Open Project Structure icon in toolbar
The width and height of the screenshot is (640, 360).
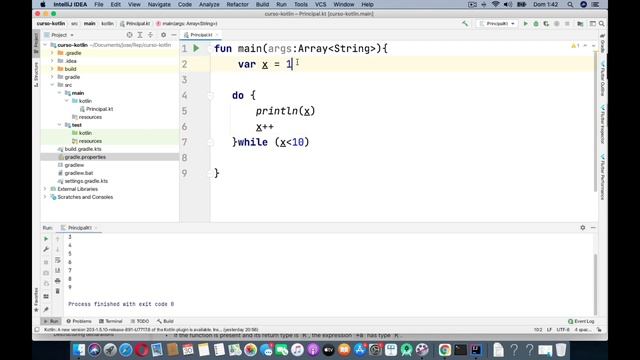[580, 24]
